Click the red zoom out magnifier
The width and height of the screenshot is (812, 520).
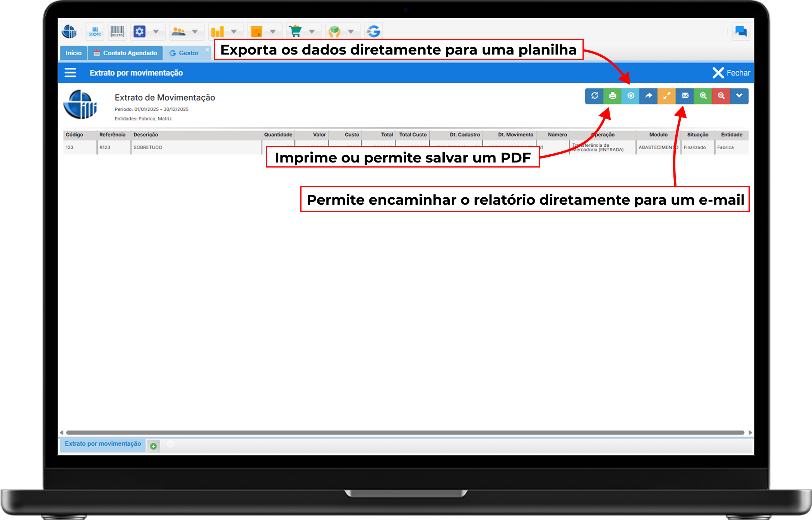(721, 96)
